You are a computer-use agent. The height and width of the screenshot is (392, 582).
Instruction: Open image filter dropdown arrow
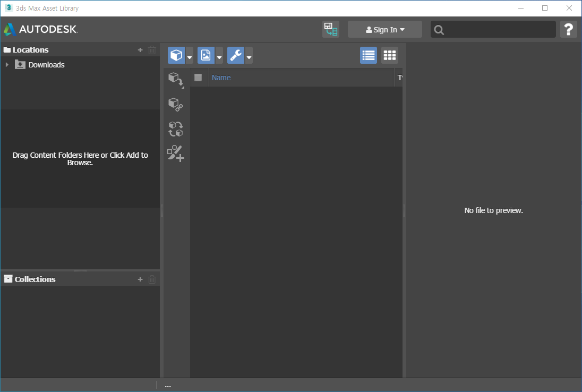[x=219, y=56]
